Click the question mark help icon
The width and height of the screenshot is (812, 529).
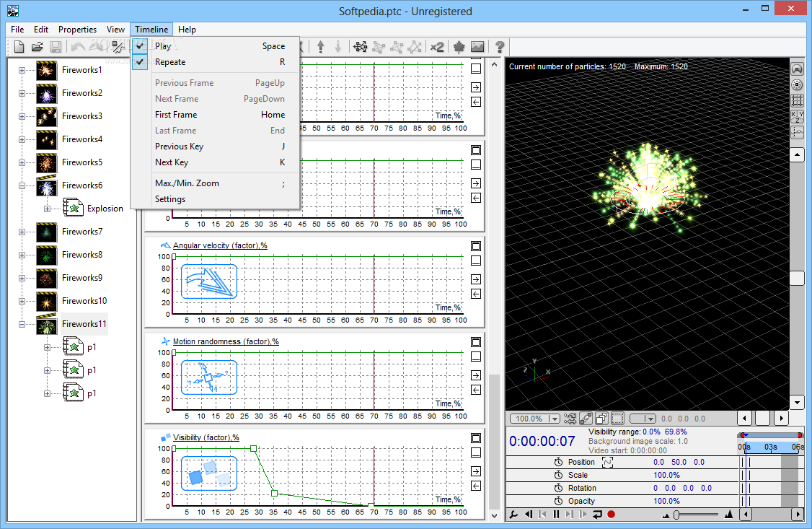500,47
